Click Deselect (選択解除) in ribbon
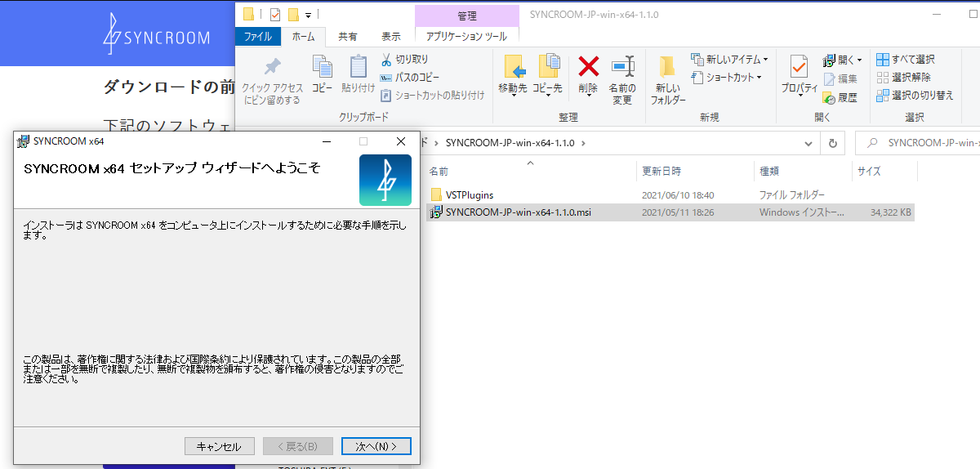 [903, 78]
